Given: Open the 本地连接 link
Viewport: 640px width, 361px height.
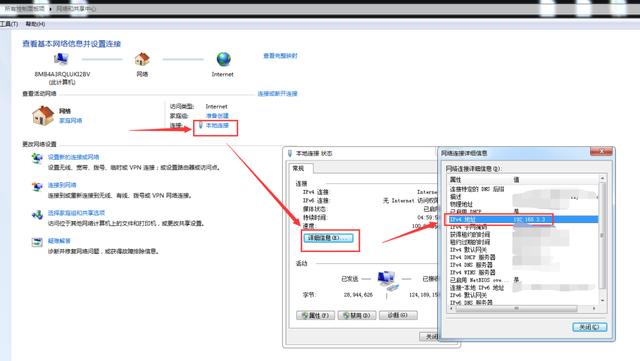Looking at the screenshot, I should point(217,125).
